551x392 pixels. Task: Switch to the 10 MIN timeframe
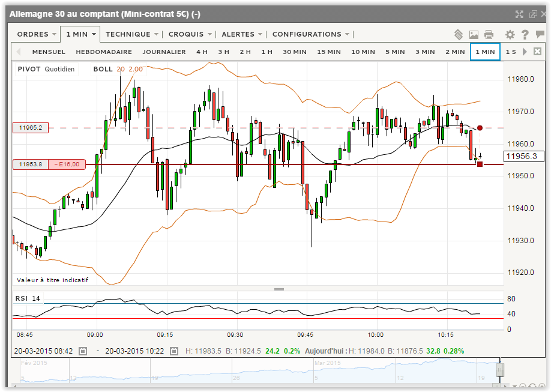(363, 52)
